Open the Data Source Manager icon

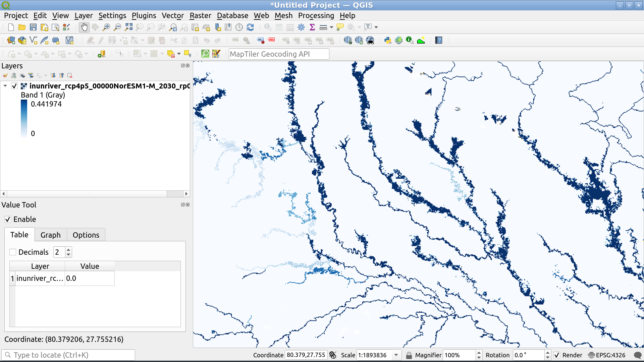tap(11, 41)
